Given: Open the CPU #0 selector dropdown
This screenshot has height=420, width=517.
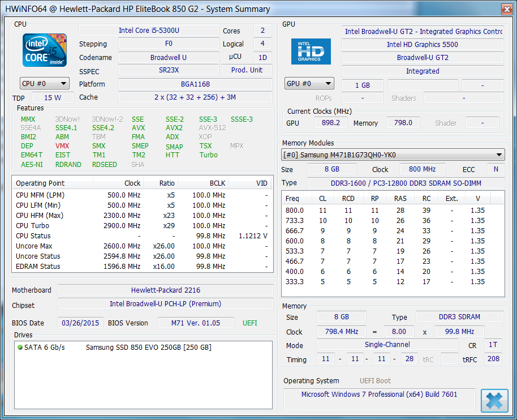Looking at the screenshot, I should (45, 83).
